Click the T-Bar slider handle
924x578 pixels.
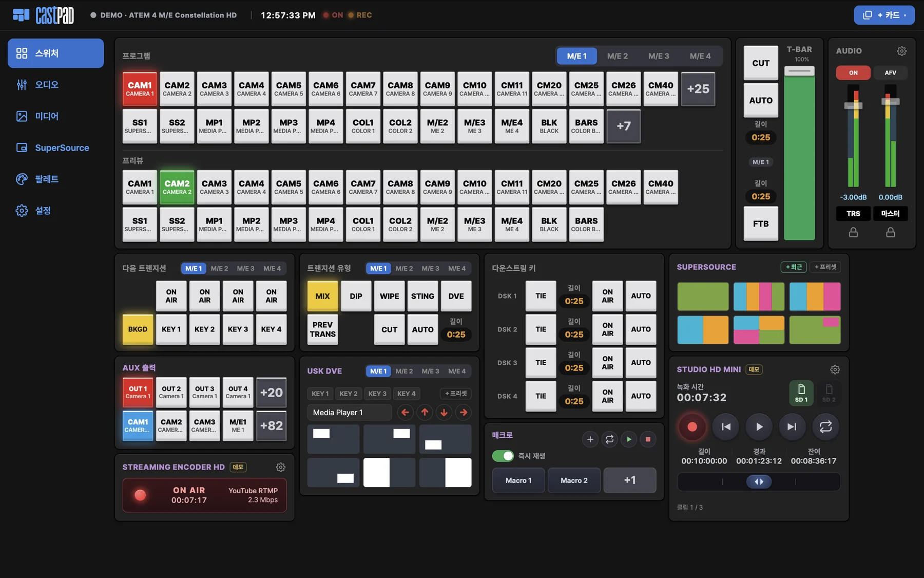point(799,71)
